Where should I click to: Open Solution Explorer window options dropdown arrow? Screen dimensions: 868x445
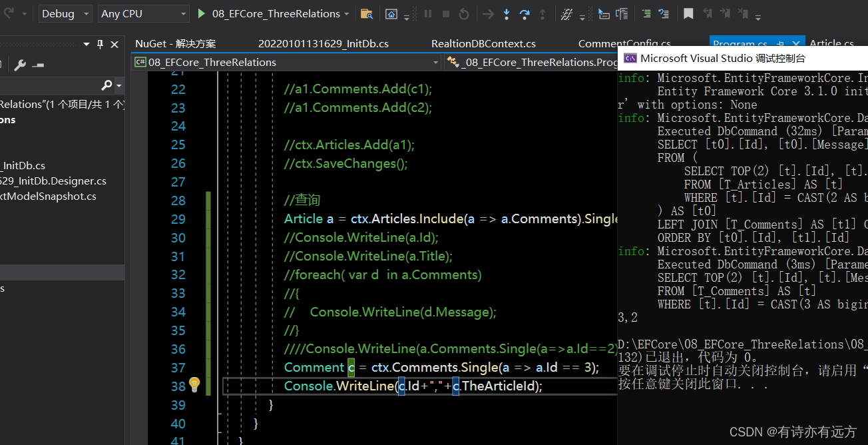pos(87,44)
